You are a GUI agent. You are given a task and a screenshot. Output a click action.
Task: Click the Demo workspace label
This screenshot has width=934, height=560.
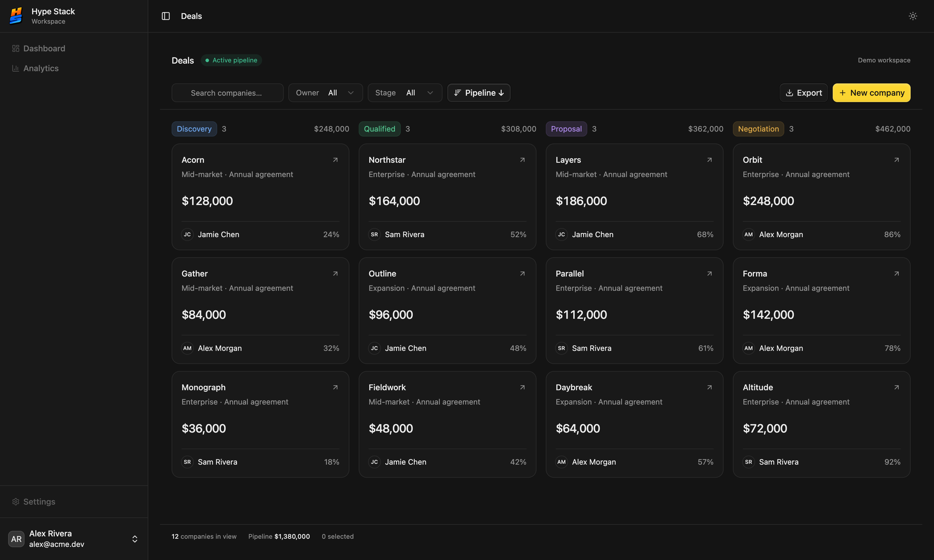coord(884,60)
